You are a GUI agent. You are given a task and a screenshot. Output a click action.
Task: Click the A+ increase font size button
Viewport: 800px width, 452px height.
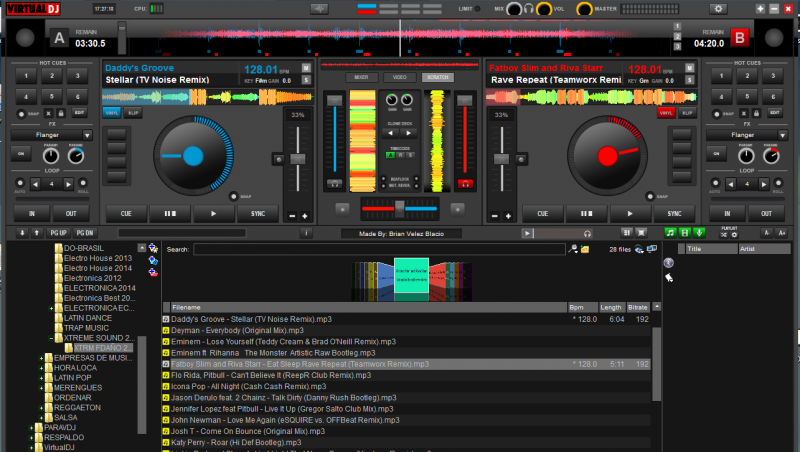(782, 233)
